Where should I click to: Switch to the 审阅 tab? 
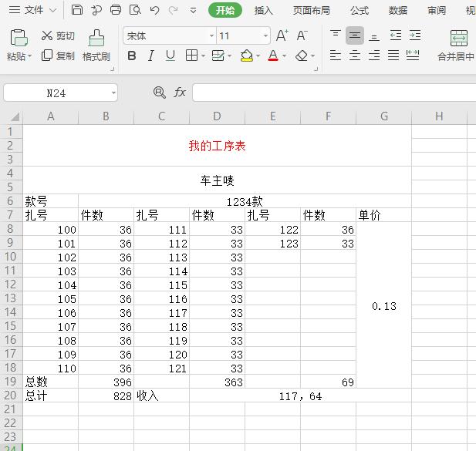point(437,11)
